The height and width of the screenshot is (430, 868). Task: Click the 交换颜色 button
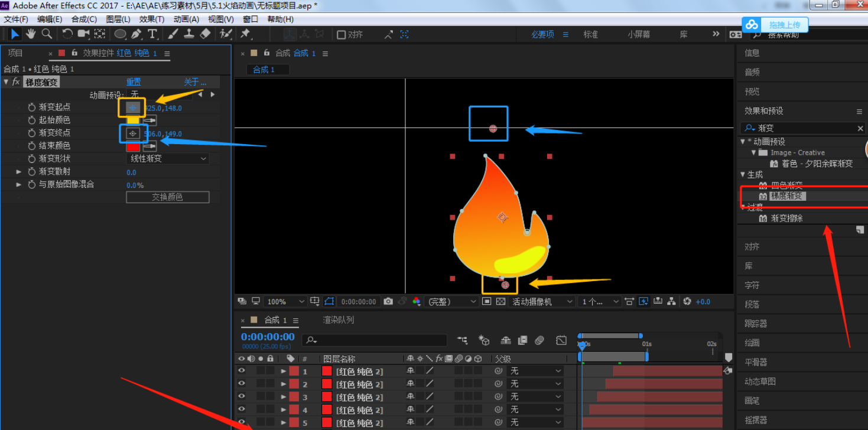pyautogui.click(x=168, y=197)
